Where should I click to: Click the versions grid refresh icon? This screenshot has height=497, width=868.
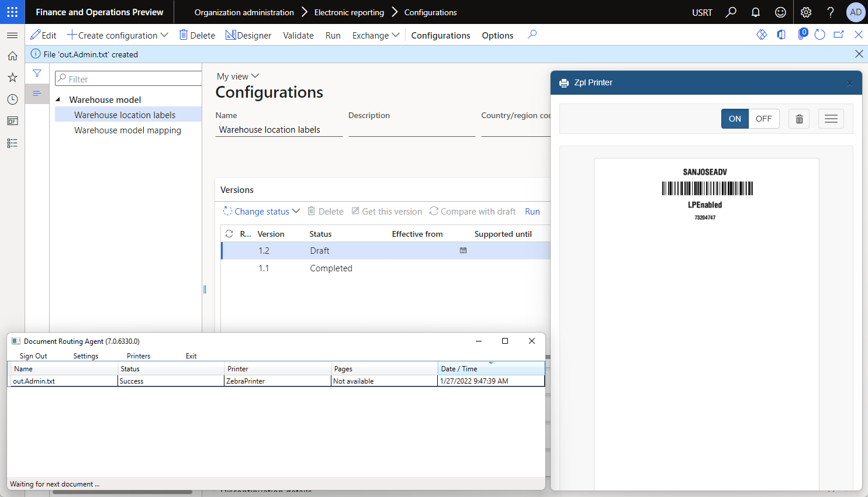229,233
